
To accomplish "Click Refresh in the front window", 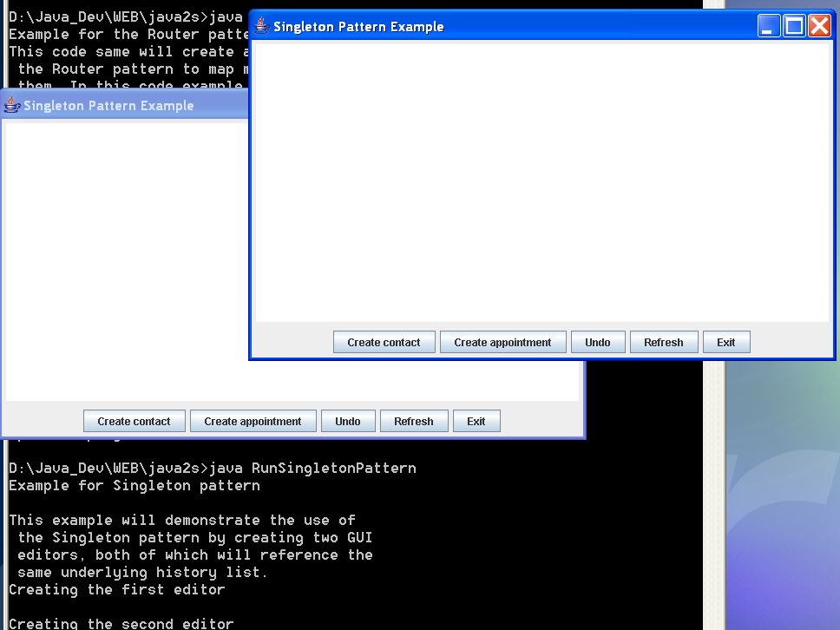I will (x=663, y=343).
